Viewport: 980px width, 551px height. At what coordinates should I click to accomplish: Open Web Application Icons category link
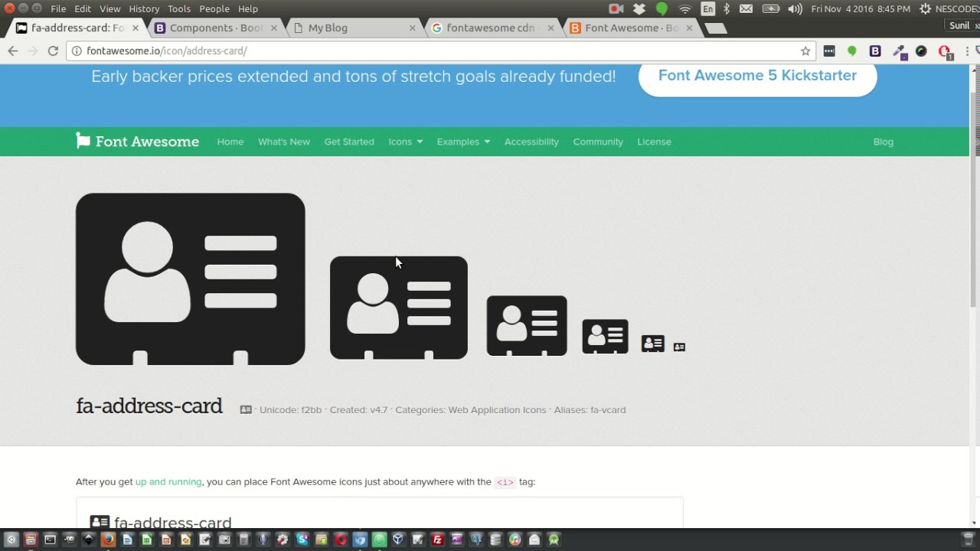coord(497,410)
